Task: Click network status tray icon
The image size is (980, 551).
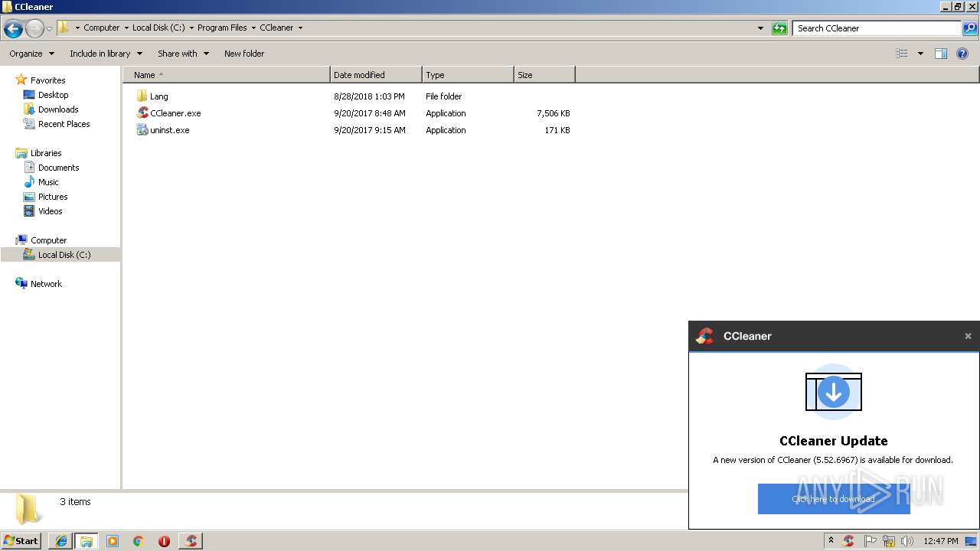Action: coord(888,541)
